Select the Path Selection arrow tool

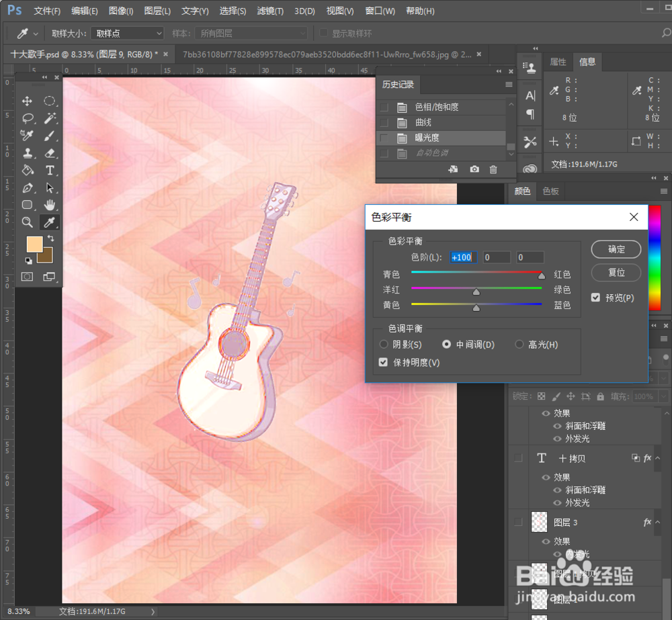coord(50,187)
